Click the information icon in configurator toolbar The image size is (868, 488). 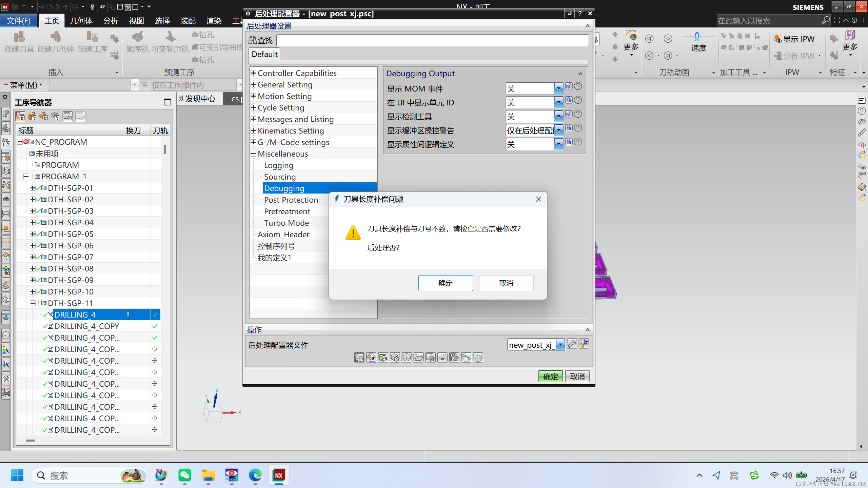tap(407, 358)
